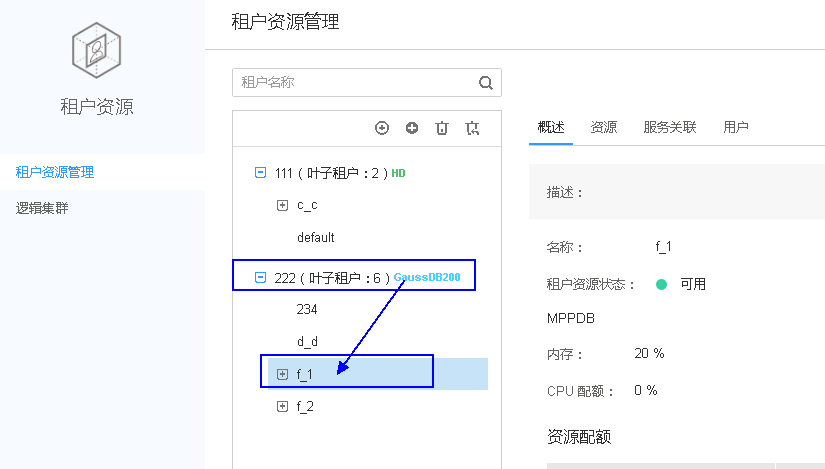The width and height of the screenshot is (825, 469).
Task: Expand the c_c tenant node
Action: point(283,205)
